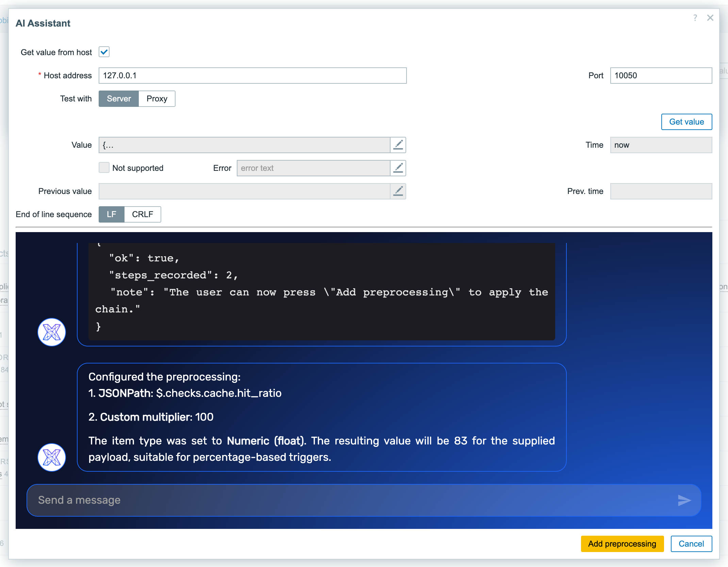Select Server for Test with
Viewport: 728px width, 567px height.
[119, 99]
